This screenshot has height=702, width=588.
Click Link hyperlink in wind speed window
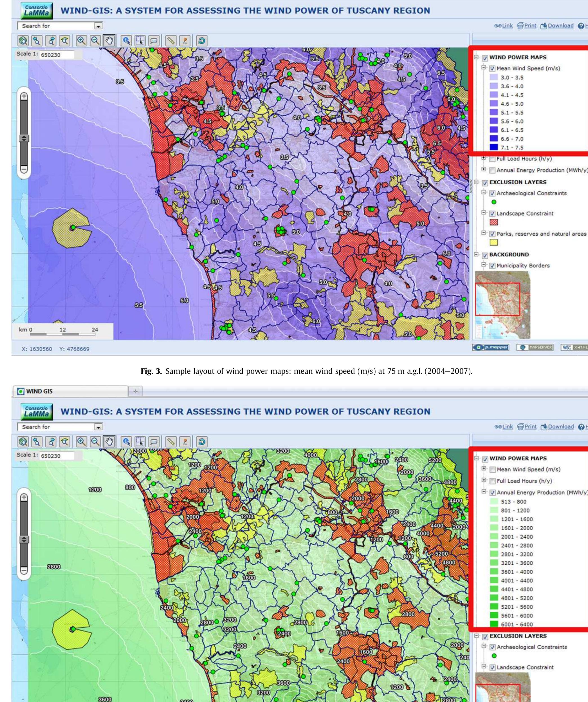click(504, 26)
